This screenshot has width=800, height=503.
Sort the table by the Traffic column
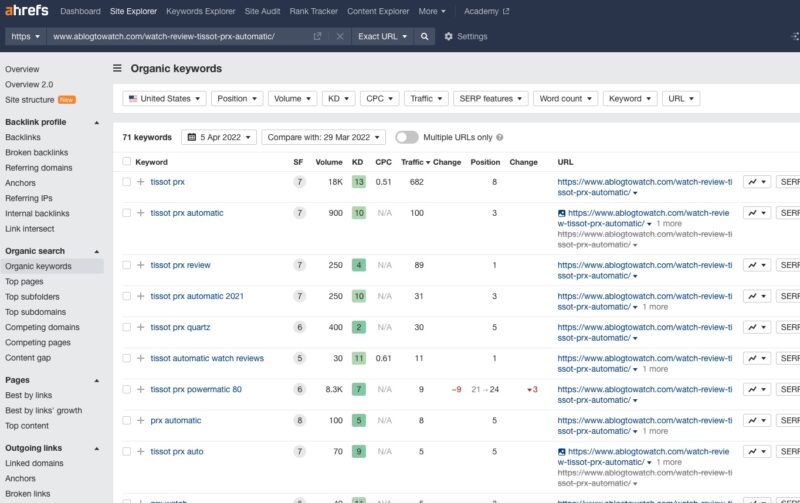point(415,162)
